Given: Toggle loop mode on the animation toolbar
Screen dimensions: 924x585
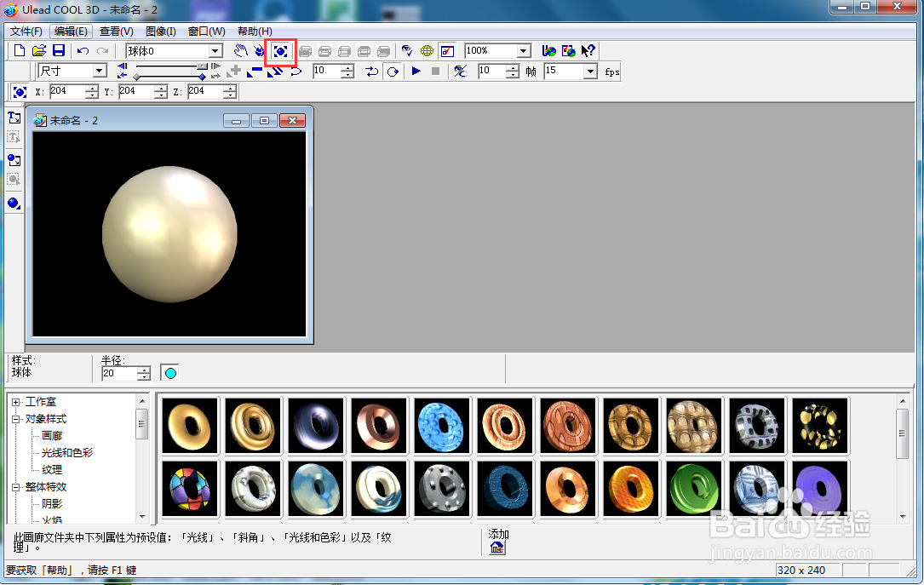Looking at the screenshot, I should (393, 72).
